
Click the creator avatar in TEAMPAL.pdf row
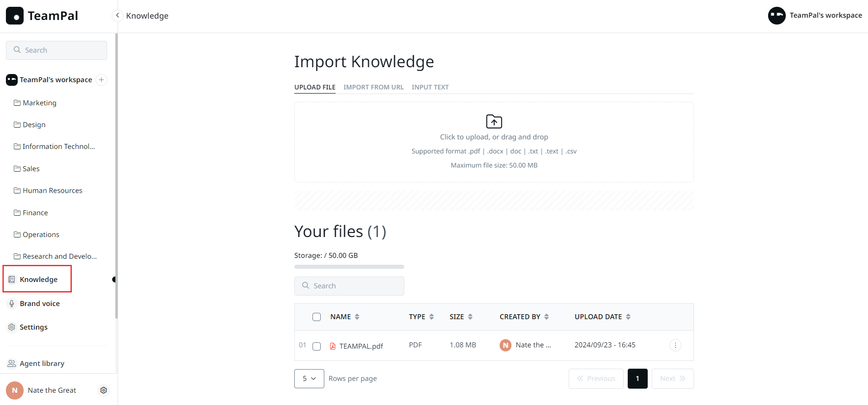pos(506,346)
